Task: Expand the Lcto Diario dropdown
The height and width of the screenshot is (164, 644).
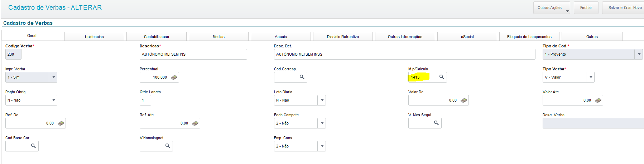Action: 322,100
